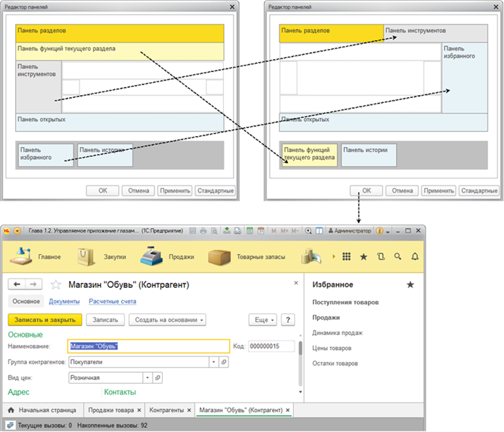
Task: Expand the Вид цен dropdown
Action: [148, 377]
